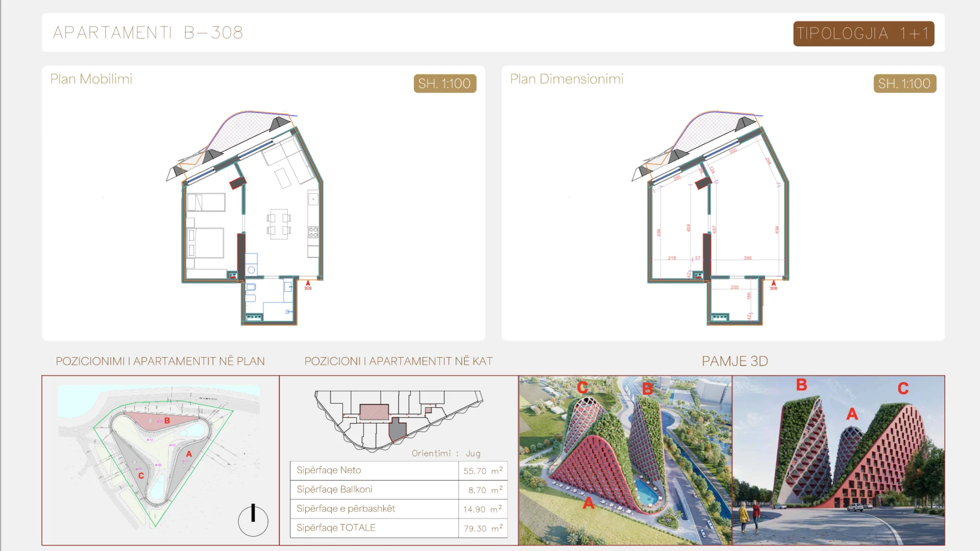Click building B label on site plan
The image size is (980, 551).
(167, 420)
